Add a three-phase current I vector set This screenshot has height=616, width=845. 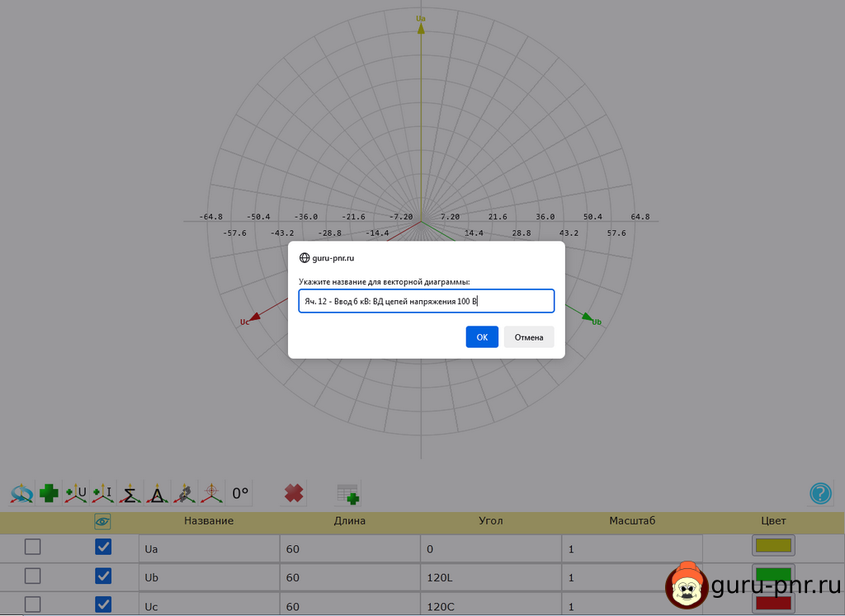[x=103, y=493]
